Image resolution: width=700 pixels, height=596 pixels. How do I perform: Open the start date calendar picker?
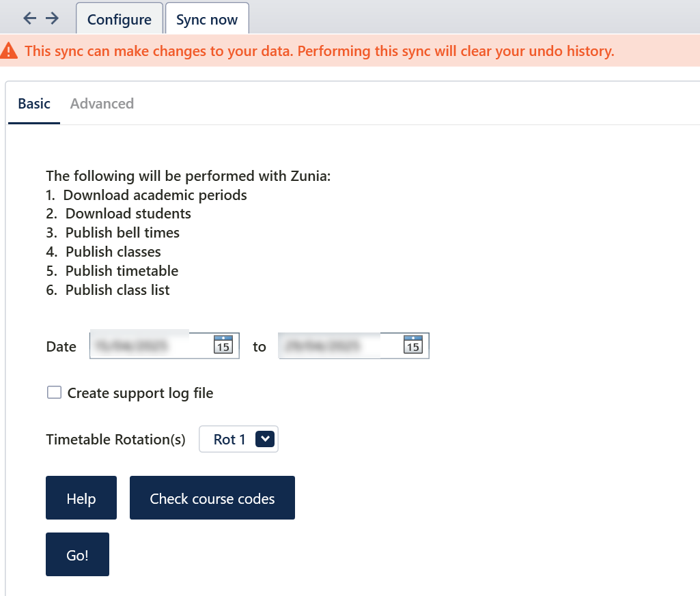(223, 345)
